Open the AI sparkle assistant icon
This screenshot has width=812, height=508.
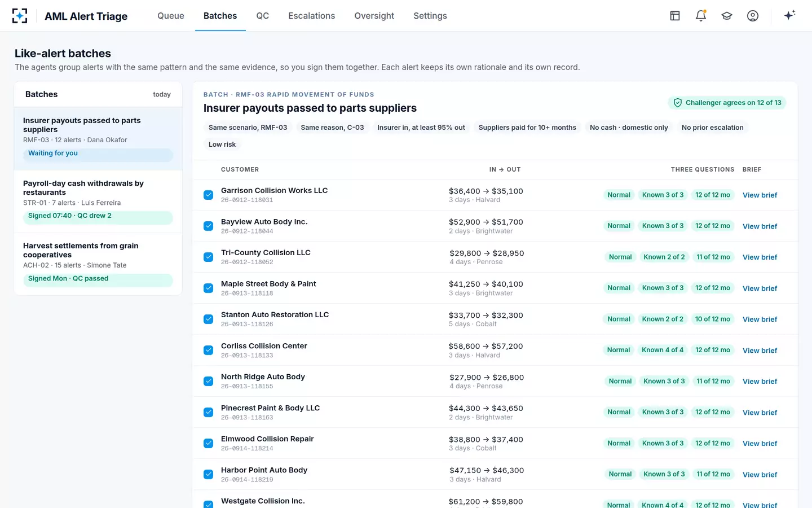coord(789,15)
